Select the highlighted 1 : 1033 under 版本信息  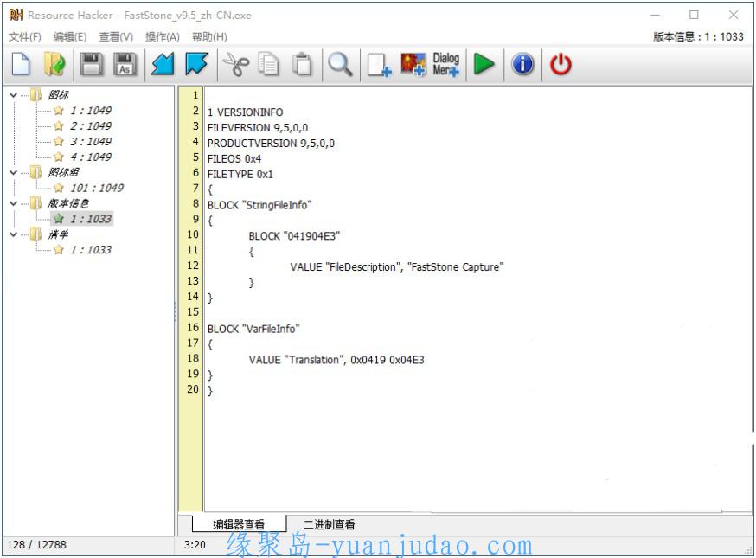tap(91, 219)
